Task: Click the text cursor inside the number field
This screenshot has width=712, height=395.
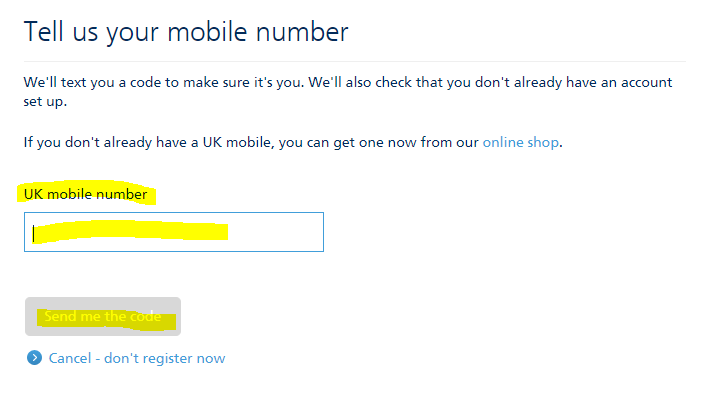Action: (34, 234)
